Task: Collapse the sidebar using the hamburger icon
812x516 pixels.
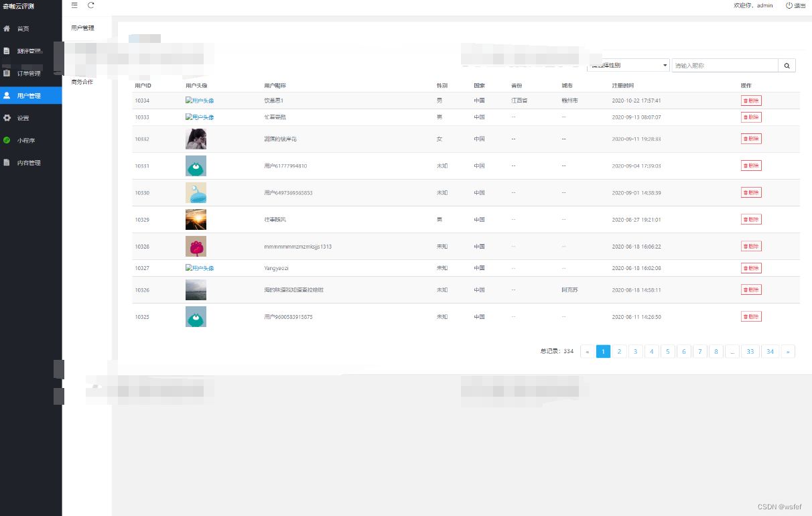Action: click(74, 5)
